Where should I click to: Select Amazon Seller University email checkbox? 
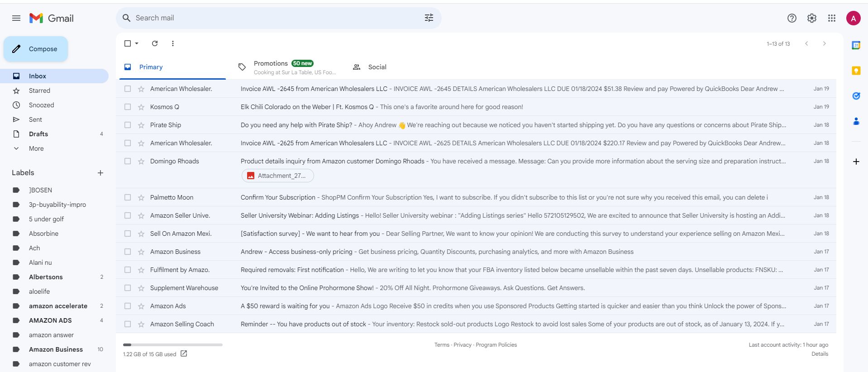[128, 215]
